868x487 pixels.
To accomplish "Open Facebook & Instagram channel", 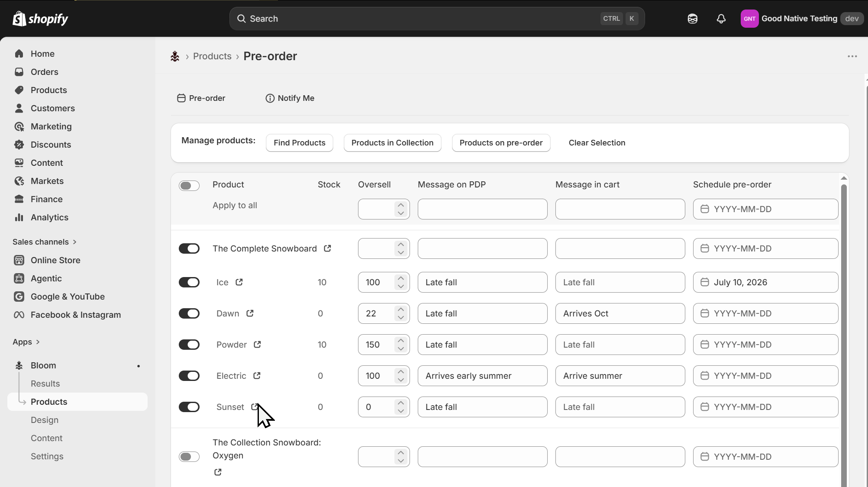I will tap(75, 315).
